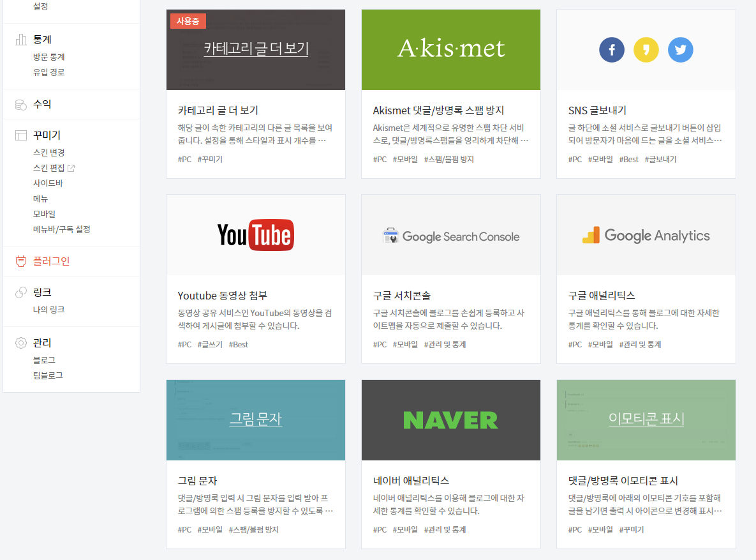Click the 관리 gear icon
This screenshot has width=756, height=560.
[20, 343]
